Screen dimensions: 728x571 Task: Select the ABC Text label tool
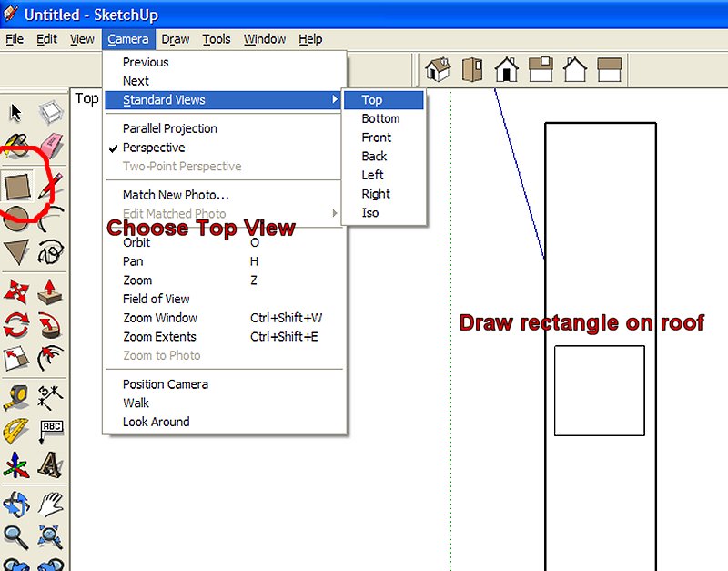coord(51,432)
